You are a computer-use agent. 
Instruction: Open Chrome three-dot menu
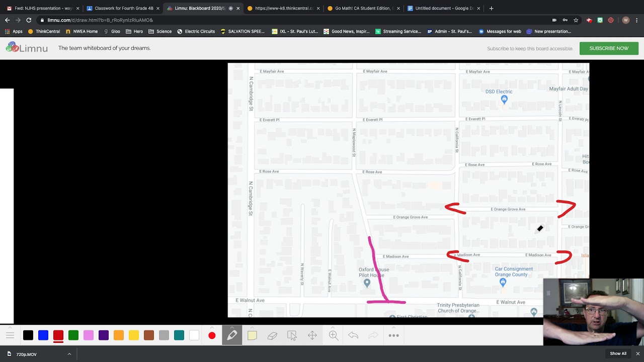pos(637,20)
